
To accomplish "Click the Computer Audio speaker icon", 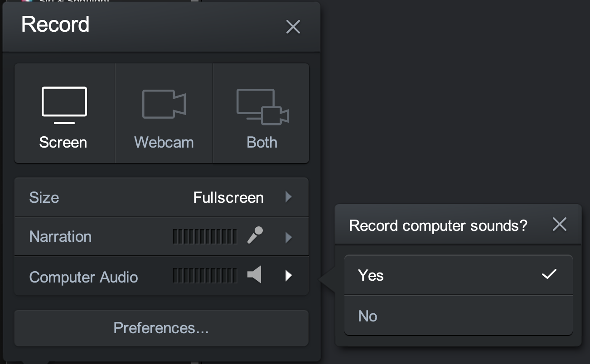I will point(254,275).
